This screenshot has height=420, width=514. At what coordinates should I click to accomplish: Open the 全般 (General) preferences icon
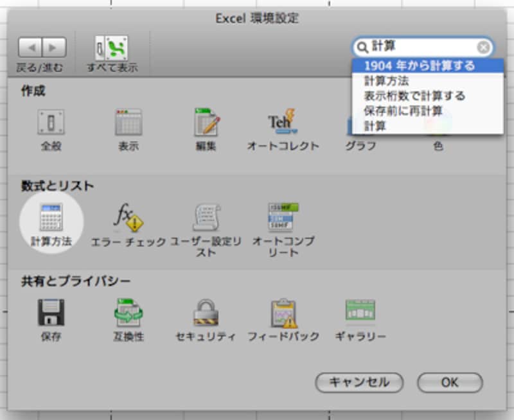51,122
